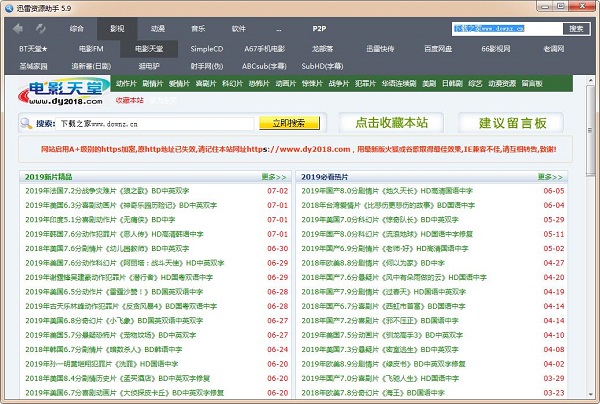
Task: Open the 动漫 category tab
Action: tap(157, 30)
